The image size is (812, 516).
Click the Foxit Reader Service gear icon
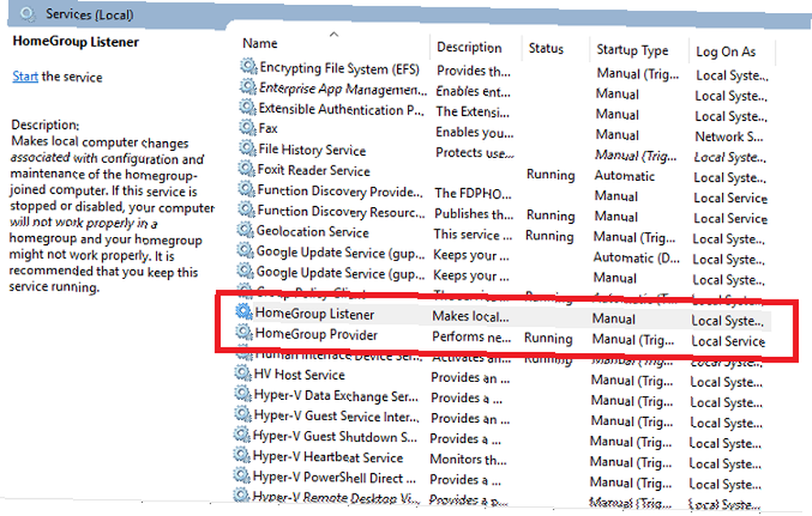[247, 169]
